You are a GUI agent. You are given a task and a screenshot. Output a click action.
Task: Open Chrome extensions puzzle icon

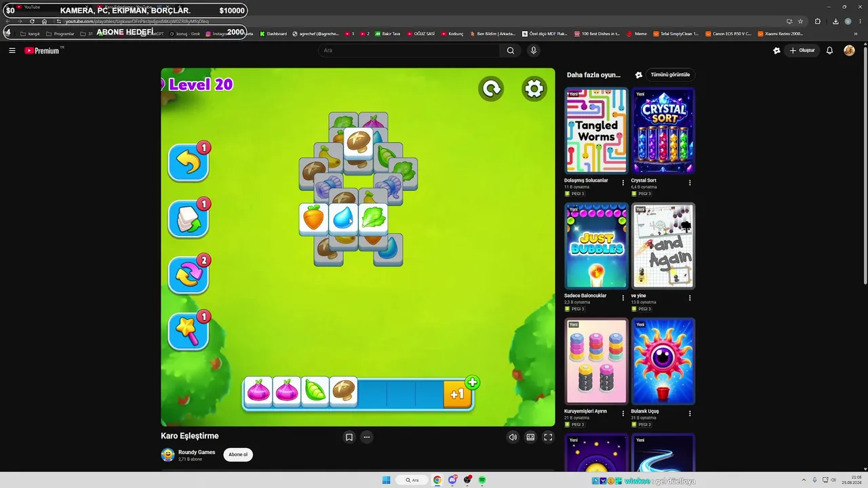pos(818,21)
